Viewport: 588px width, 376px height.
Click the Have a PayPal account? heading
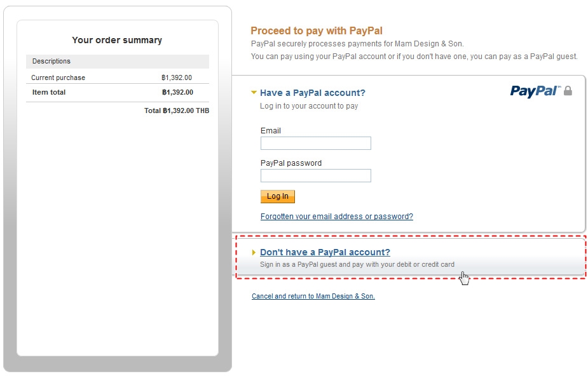coord(312,93)
